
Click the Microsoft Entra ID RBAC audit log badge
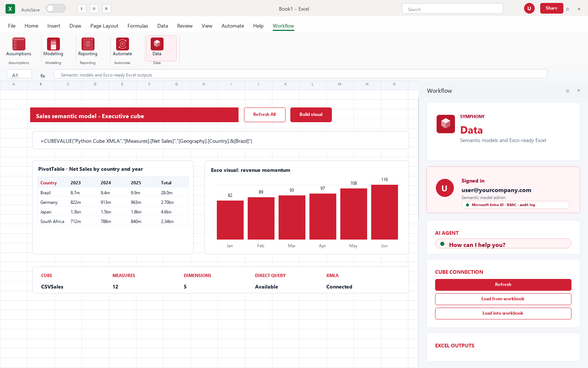click(516, 205)
